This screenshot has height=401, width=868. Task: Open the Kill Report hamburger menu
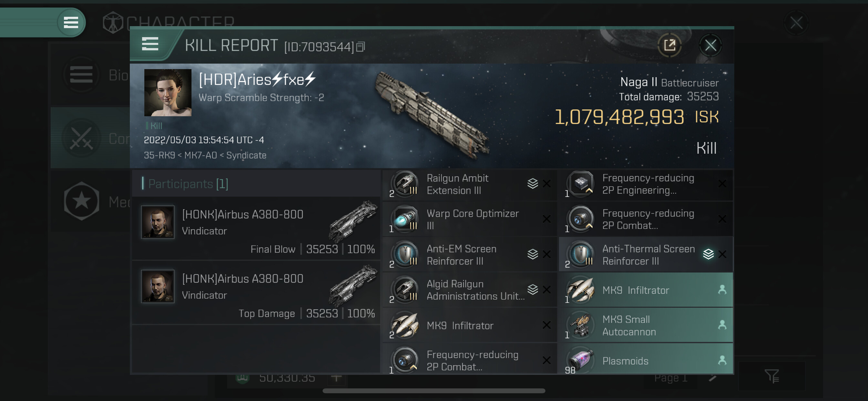[x=150, y=44]
